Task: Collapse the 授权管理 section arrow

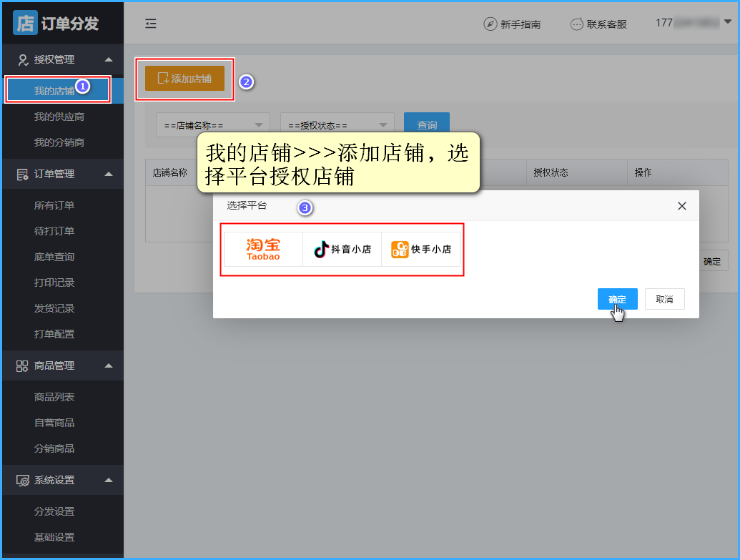Action: (x=109, y=59)
